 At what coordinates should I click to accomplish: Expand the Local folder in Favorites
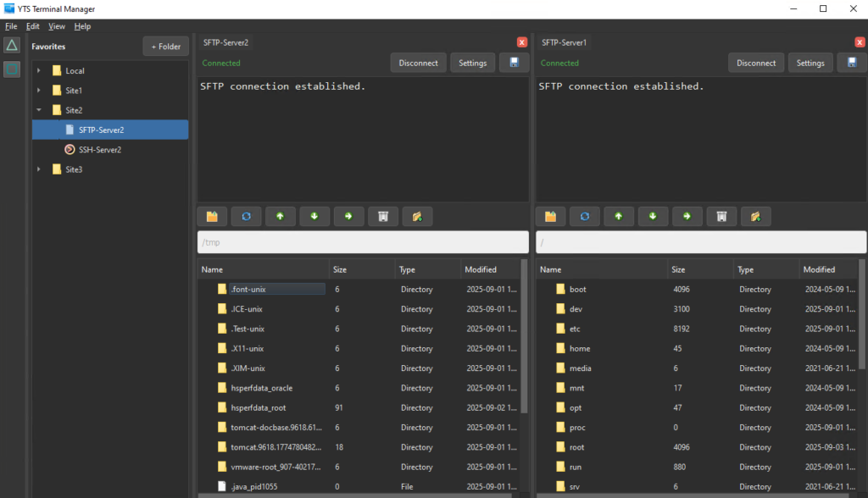click(x=38, y=71)
